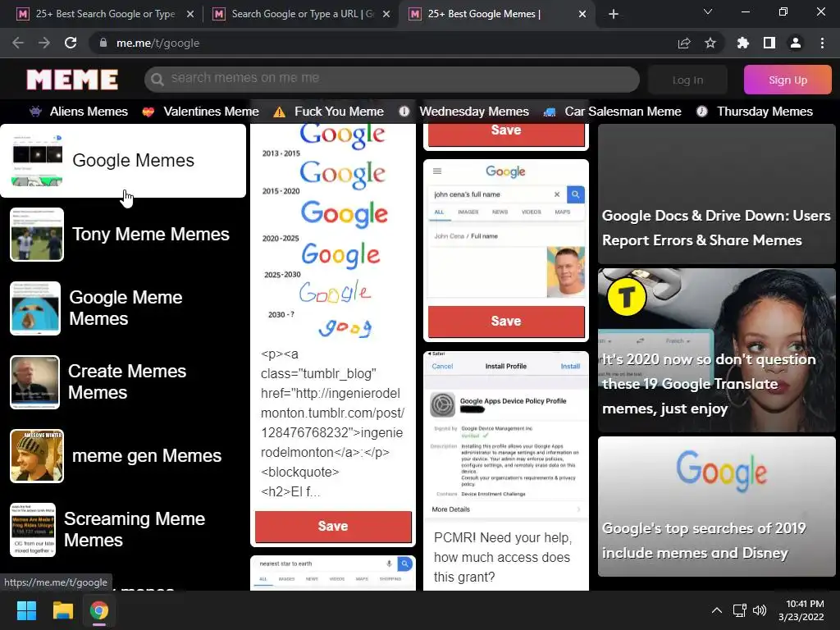Open the John Cena search meme image

[506, 231]
